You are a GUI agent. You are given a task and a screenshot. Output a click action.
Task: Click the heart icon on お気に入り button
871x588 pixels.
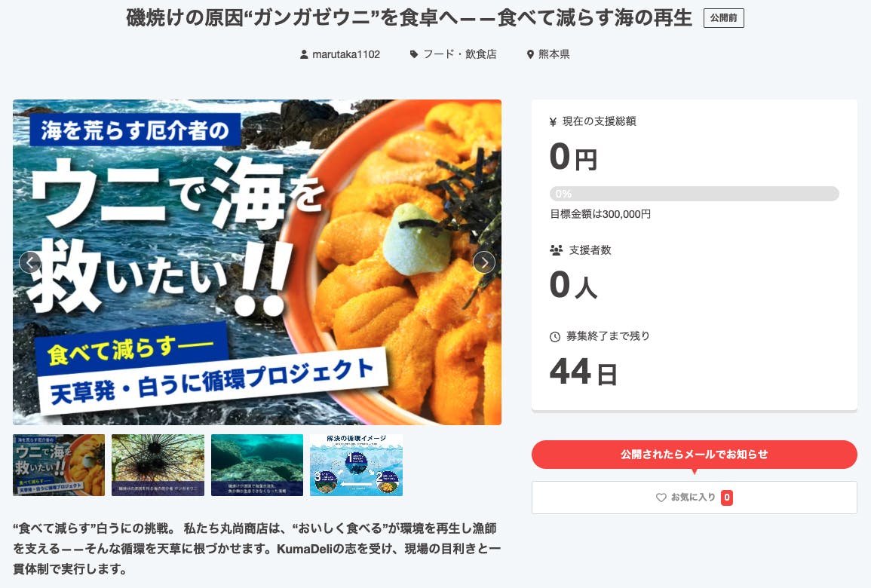(x=661, y=498)
